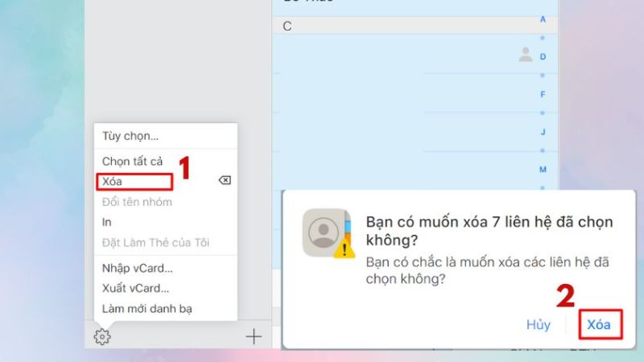This screenshot has height=362, width=644.
Task: Choose In (print) menu item
Action: (x=107, y=222)
